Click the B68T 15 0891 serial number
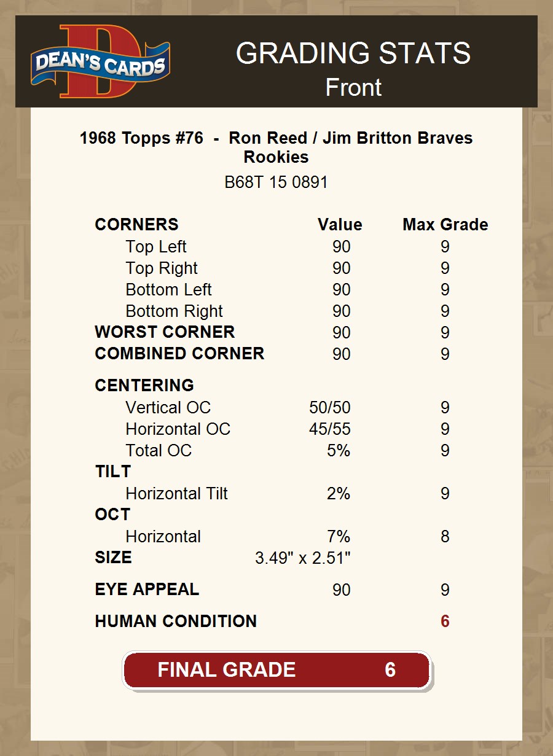 pyautogui.click(x=276, y=182)
